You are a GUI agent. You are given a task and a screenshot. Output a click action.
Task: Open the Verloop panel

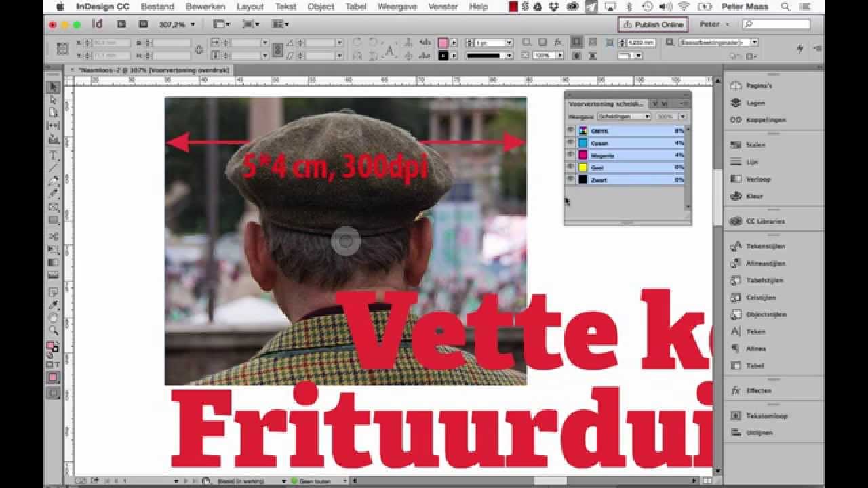[750, 179]
